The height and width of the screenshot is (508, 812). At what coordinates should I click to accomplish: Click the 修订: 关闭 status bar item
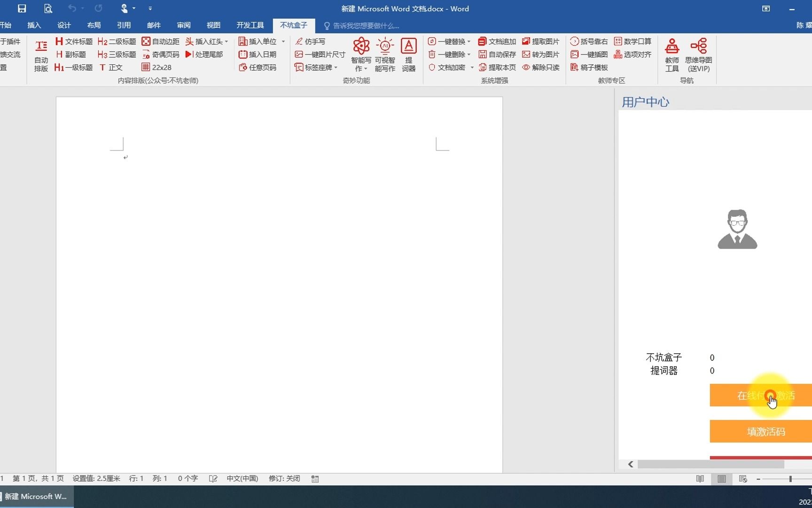pos(284,478)
